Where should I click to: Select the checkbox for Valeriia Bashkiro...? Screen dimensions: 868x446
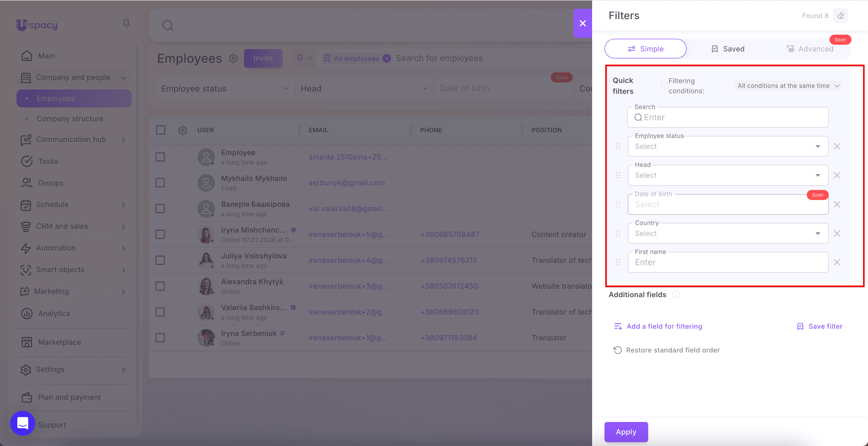(160, 312)
